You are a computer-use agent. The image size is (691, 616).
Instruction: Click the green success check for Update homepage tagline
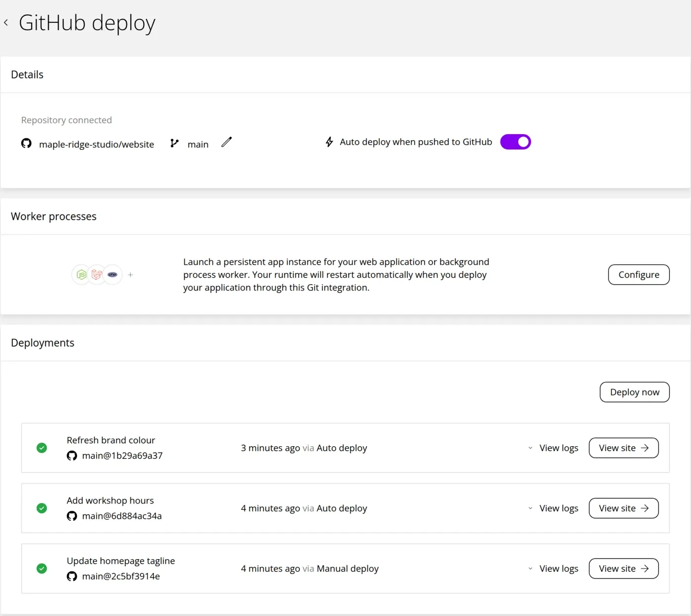click(x=42, y=568)
